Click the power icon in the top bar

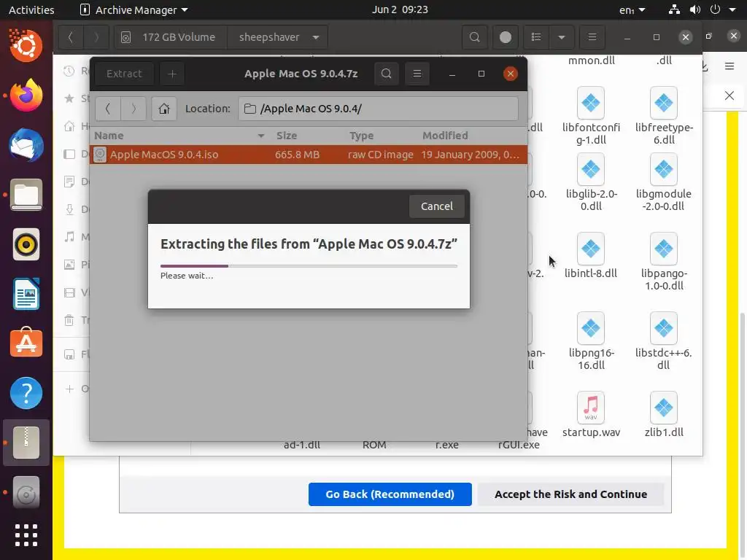(715, 9)
